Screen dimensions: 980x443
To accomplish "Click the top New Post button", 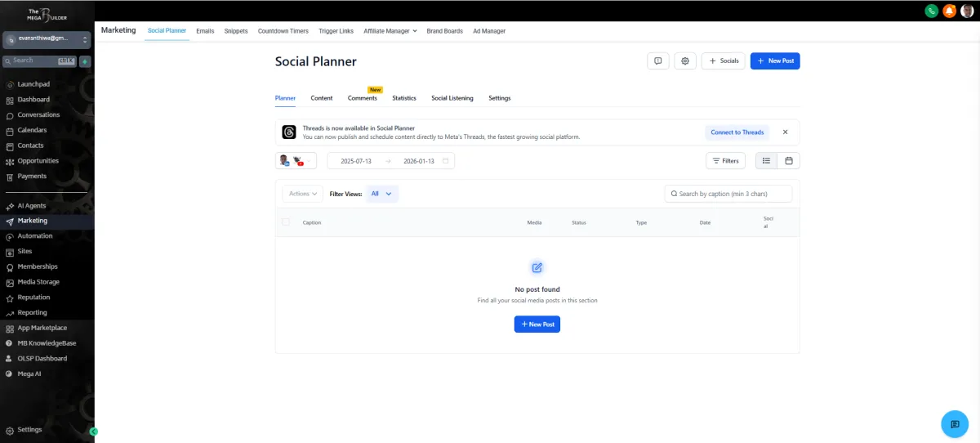I will pyautogui.click(x=775, y=60).
